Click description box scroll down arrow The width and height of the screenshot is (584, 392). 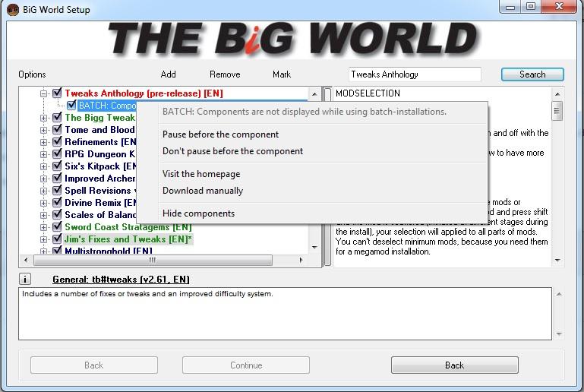[559, 334]
